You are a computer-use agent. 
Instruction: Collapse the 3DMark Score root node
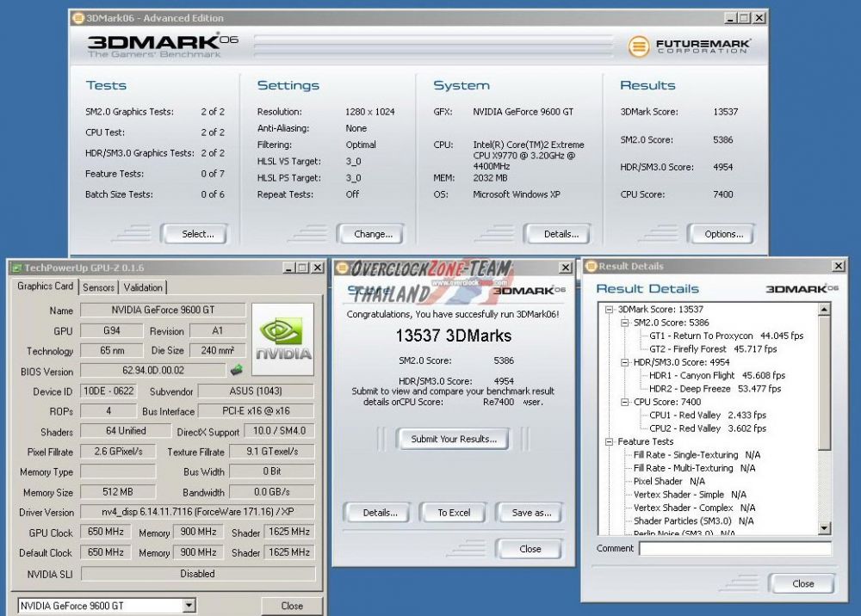tap(609, 310)
